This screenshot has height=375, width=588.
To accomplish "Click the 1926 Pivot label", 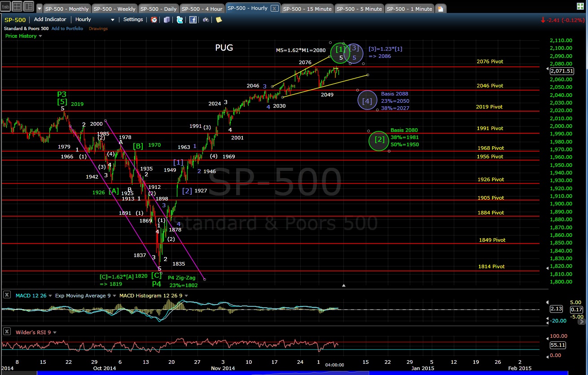I will tap(490, 179).
